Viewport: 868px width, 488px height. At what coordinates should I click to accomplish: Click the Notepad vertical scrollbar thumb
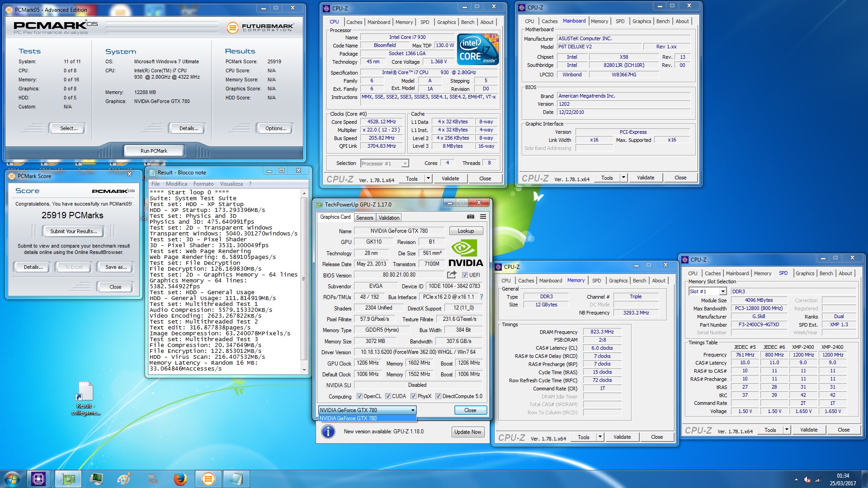click(x=304, y=279)
